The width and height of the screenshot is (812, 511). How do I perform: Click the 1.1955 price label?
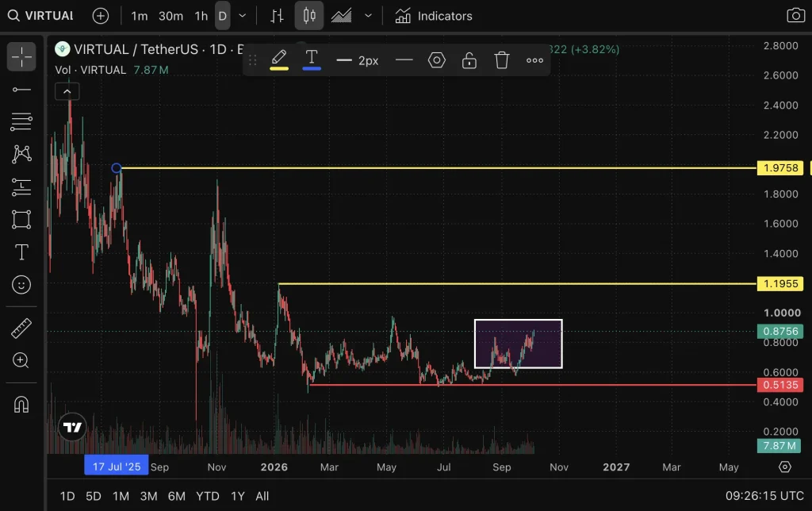(780, 283)
